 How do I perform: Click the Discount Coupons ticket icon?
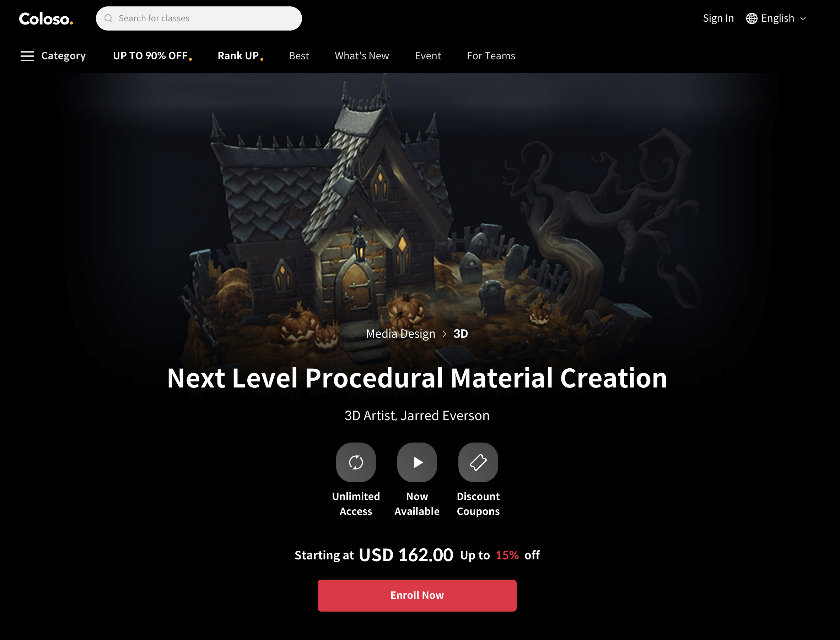click(x=478, y=462)
